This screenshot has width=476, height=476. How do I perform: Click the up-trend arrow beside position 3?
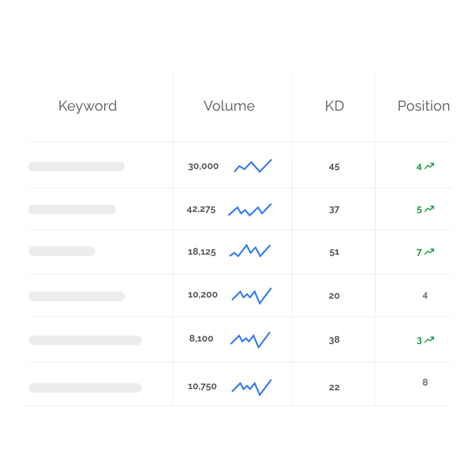pyautogui.click(x=430, y=340)
